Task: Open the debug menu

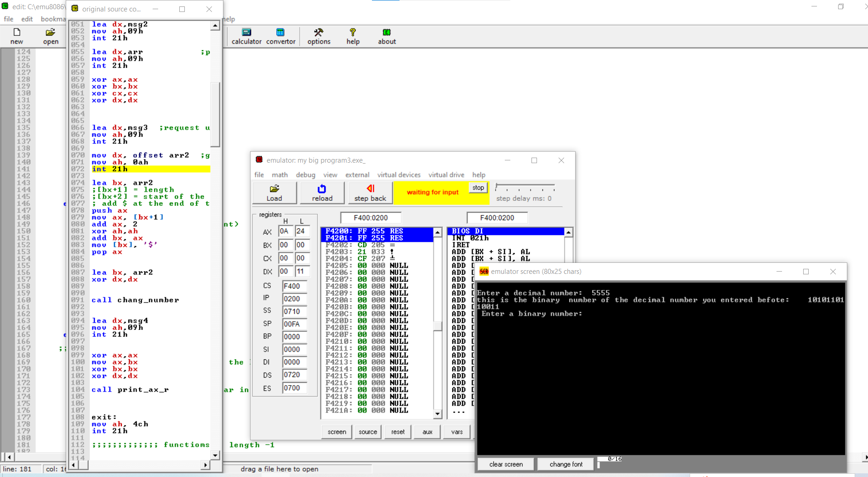Action: click(305, 175)
